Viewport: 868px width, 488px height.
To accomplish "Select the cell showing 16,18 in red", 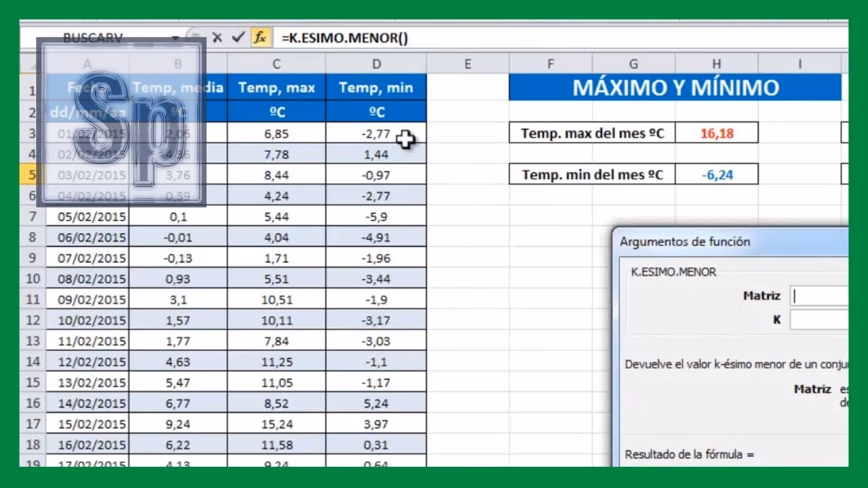I will click(x=717, y=133).
